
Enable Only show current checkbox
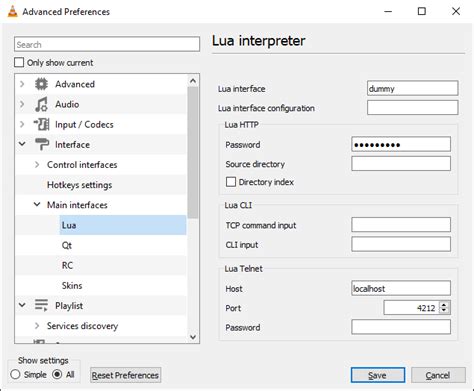point(19,62)
